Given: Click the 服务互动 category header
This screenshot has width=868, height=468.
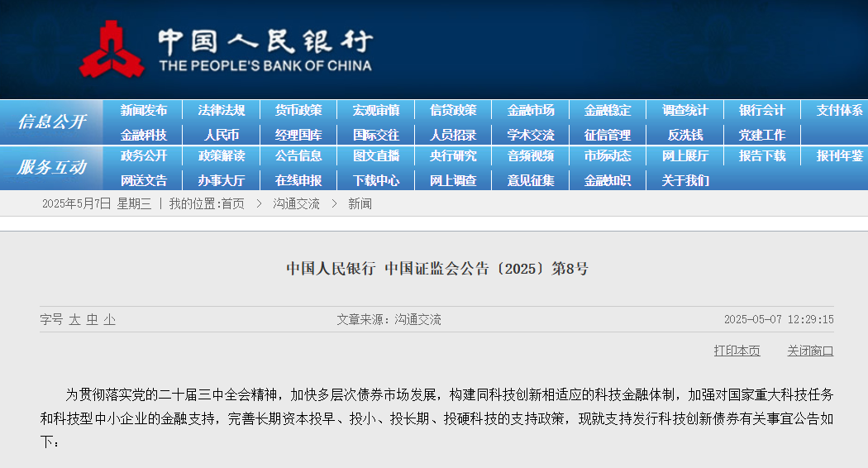Looking at the screenshot, I should 51,167.
